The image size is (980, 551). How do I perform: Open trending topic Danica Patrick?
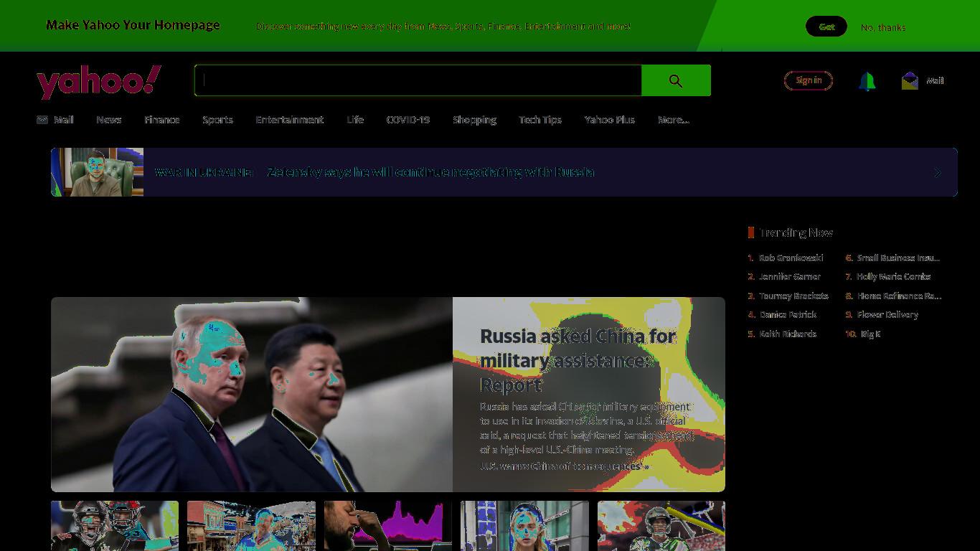pyautogui.click(x=788, y=314)
